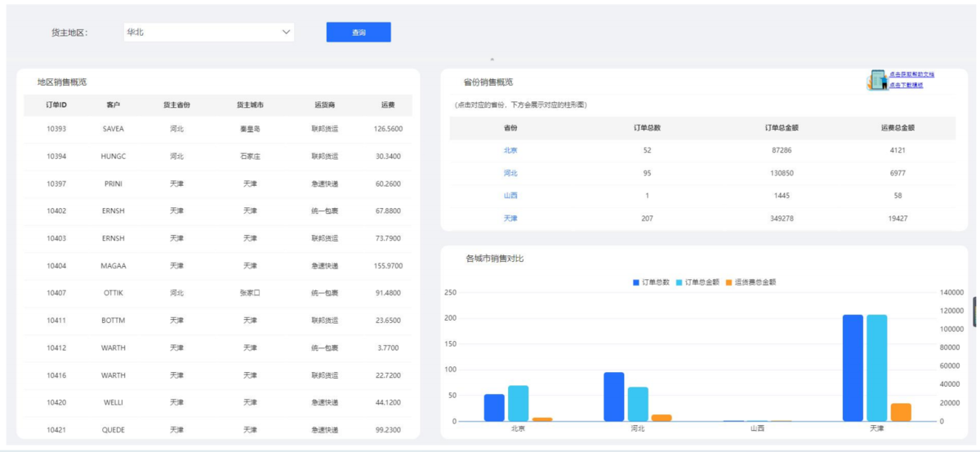This screenshot has width=980, height=452.
Task: Click customer SAVEA cell
Action: tap(114, 129)
